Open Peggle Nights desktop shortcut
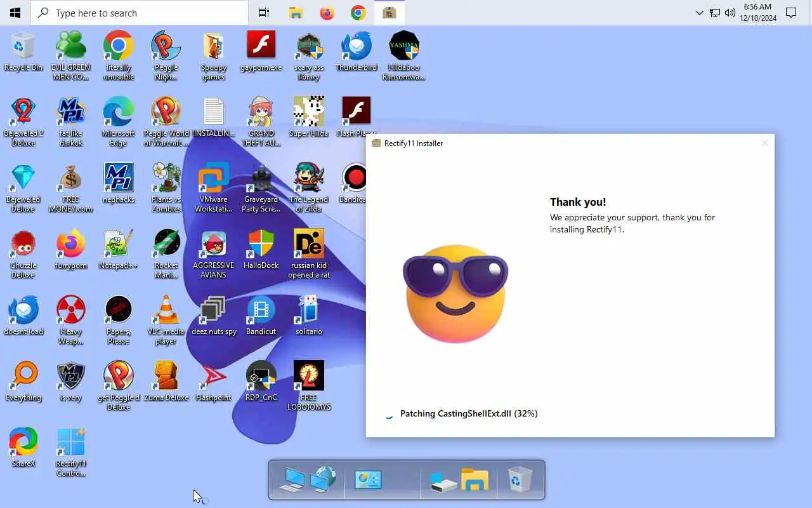Screen dimensions: 812x508 click(x=166, y=56)
